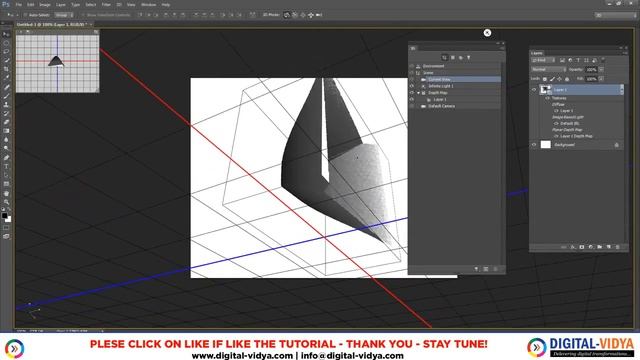Image resolution: width=640 pixels, height=360 pixels.
Task: Open the 3D panel flyout menu
Action: coord(502,48)
